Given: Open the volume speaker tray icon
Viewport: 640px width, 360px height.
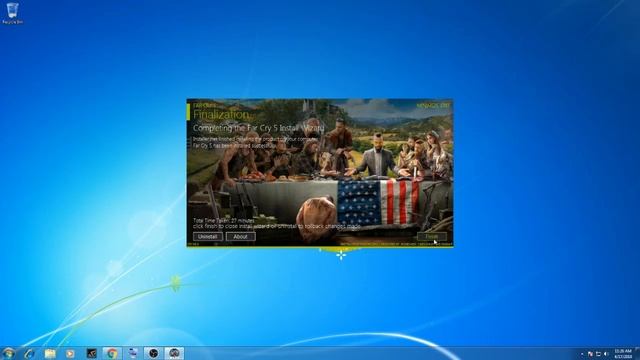Looking at the screenshot, I should click(x=606, y=354).
